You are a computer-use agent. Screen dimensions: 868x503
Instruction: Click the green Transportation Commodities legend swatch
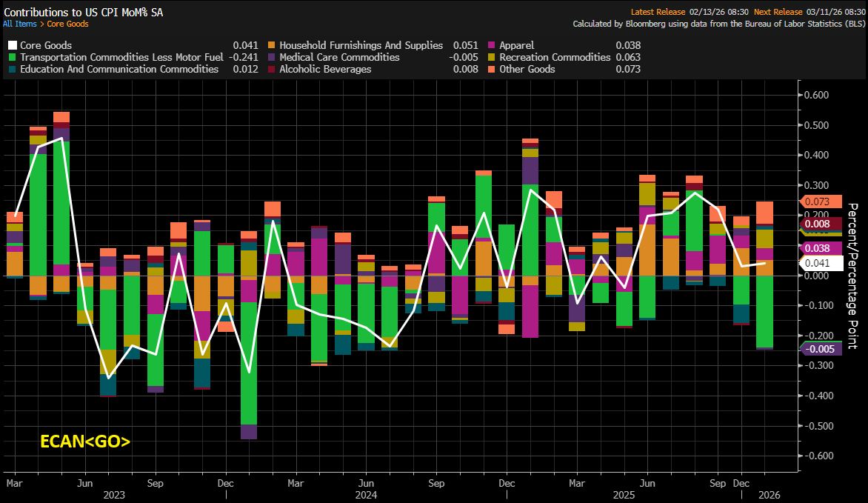[x=12, y=57]
